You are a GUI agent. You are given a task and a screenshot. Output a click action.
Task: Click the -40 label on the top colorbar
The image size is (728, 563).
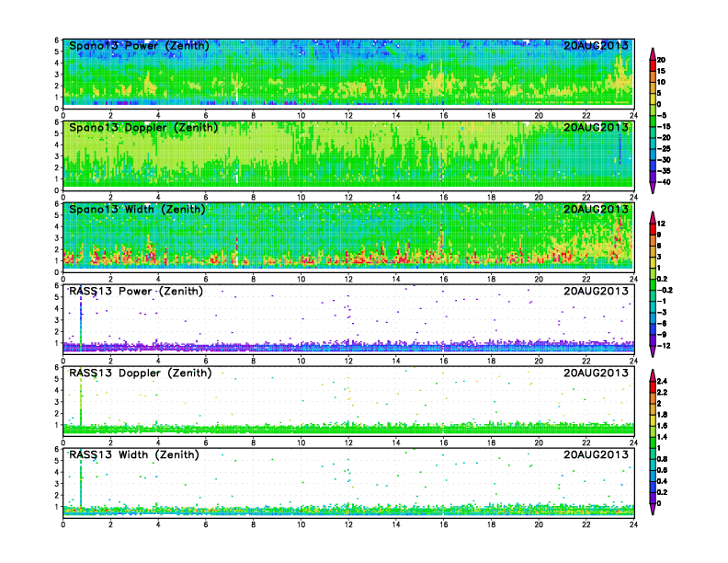(x=664, y=182)
